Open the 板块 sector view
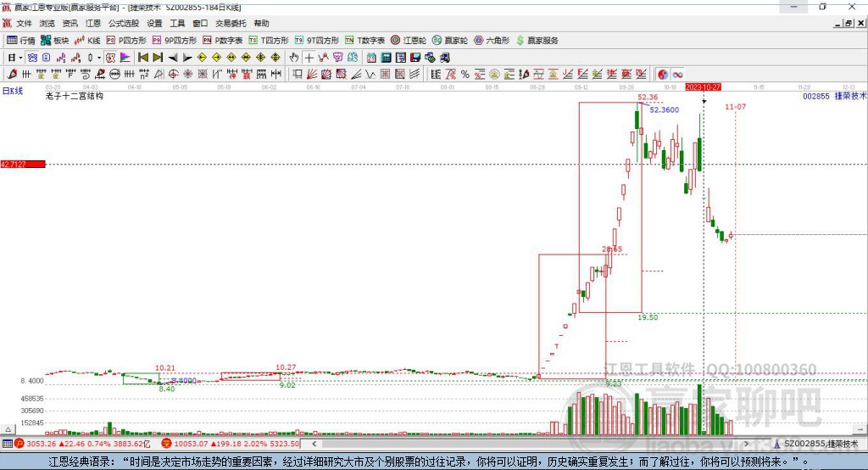868x470 pixels. (x=54, y=41)
